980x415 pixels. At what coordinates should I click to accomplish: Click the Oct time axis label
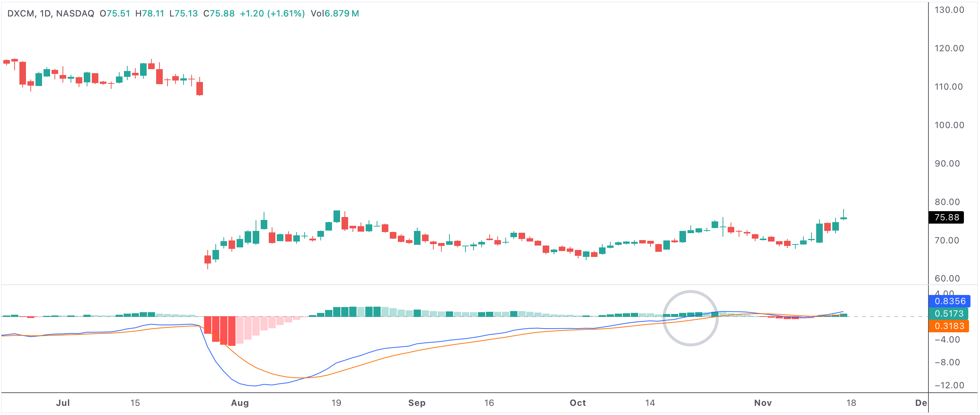click(x=577, y=403)
